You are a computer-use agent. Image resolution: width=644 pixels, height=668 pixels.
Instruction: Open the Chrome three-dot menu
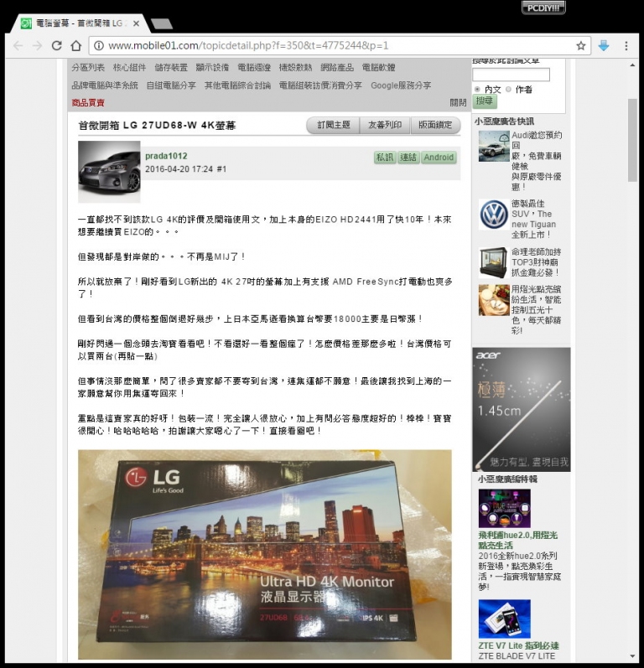tap(626, 45)
